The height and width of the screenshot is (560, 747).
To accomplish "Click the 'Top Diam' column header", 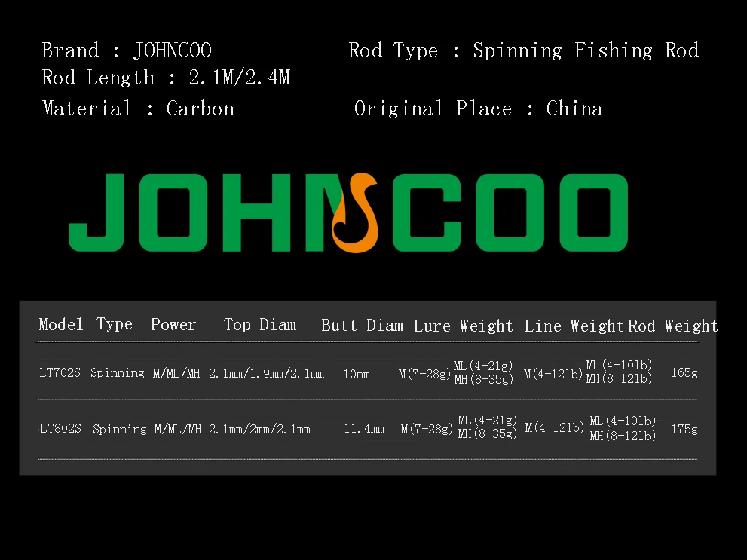I will coord(260,325).
